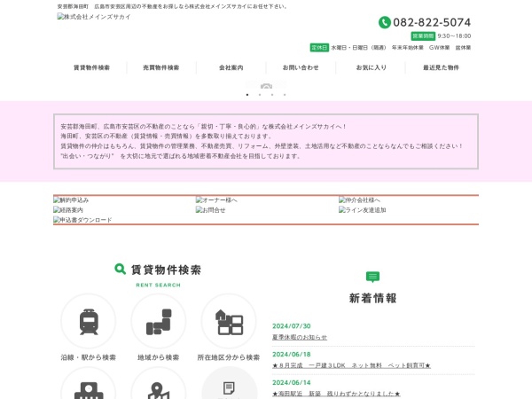Click the 2024/06/14 news date
Viewport: 532px width, 399px height.
[x=292, y=382]
